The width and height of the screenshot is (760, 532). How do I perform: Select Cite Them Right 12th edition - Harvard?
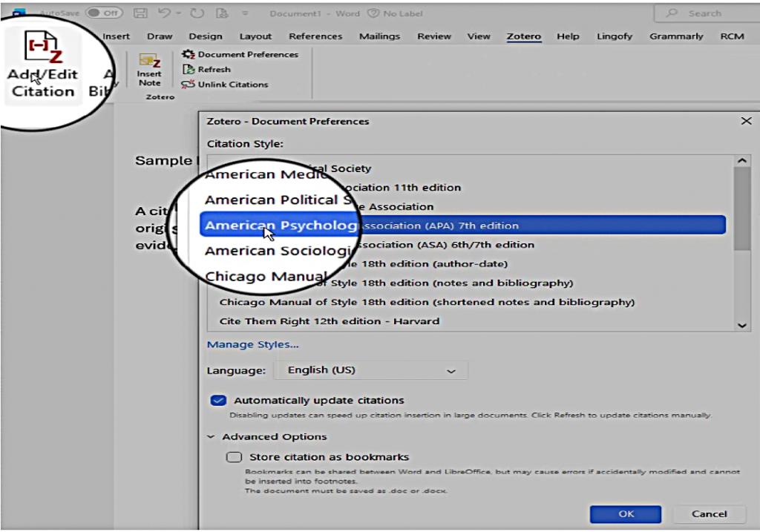click(330, 321)
